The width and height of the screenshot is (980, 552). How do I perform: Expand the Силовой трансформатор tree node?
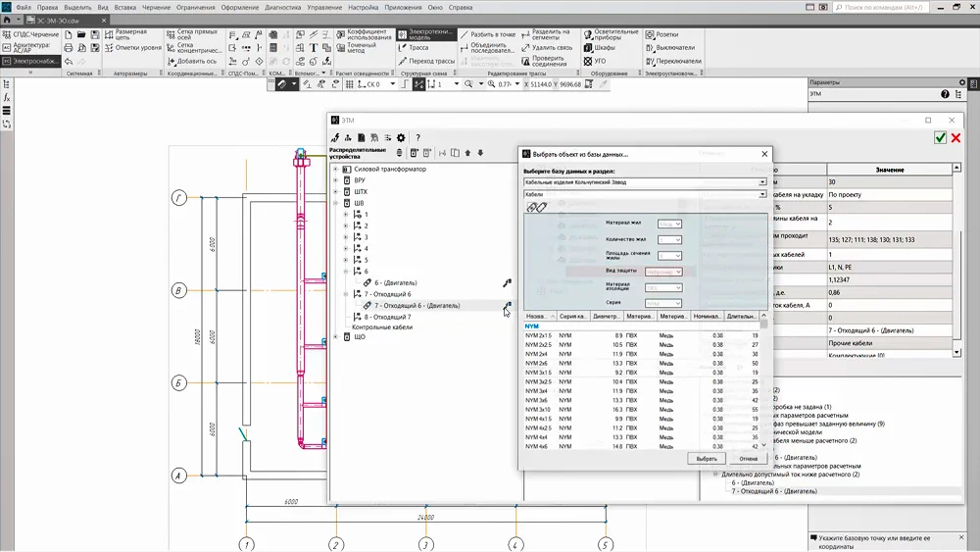click(x=335, y=170)
